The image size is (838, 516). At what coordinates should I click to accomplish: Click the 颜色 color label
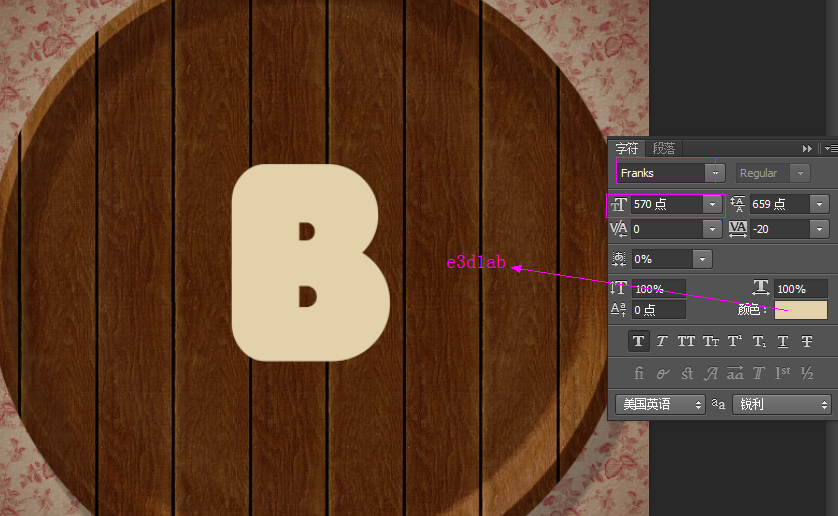pyautogui.click(x=752, y=310)
